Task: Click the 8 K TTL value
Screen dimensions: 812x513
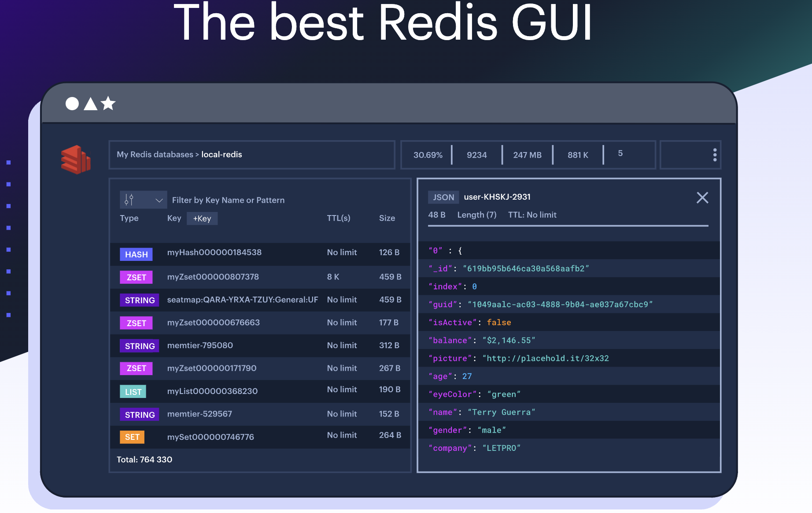Action: pyautogui.click(x=333, y=277)
